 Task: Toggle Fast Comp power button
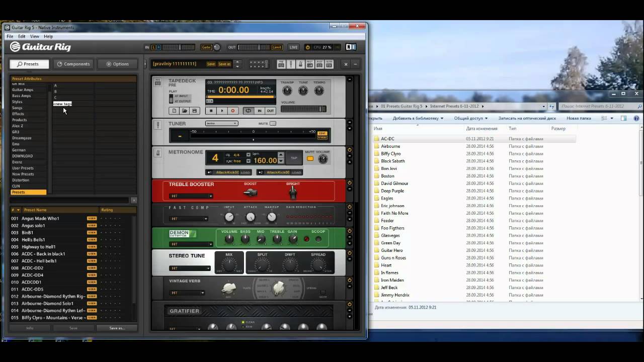click(350, 206)
